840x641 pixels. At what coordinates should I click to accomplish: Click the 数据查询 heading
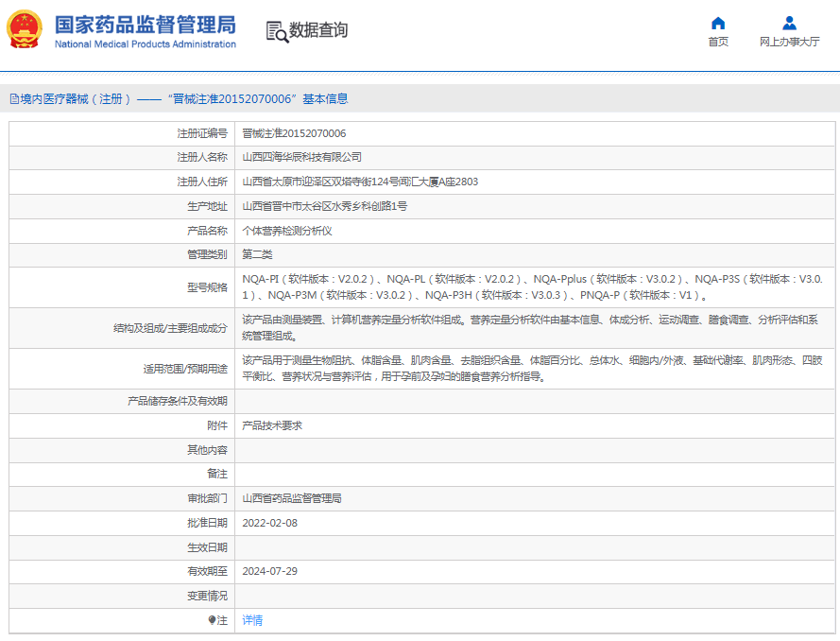pos(318,30)
